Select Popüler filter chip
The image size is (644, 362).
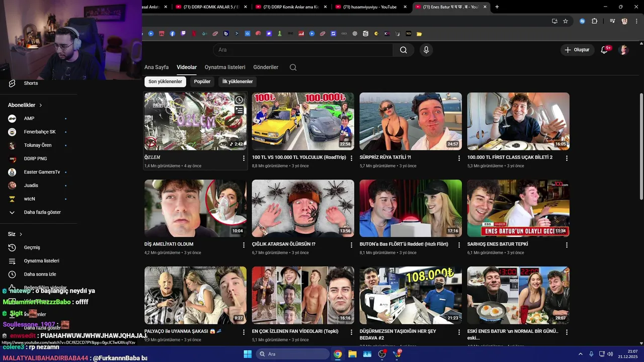(202, 81)
